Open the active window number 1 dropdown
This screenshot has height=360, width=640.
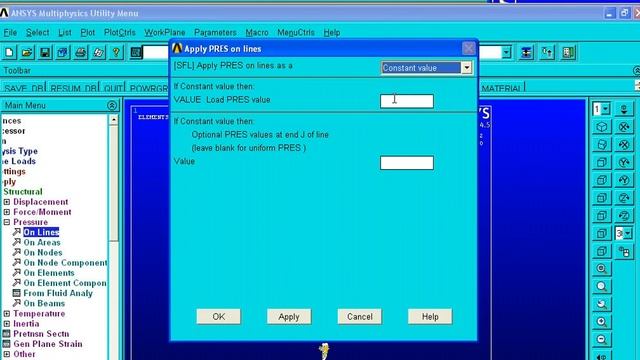pyautogui.click(x=606, y=109)
